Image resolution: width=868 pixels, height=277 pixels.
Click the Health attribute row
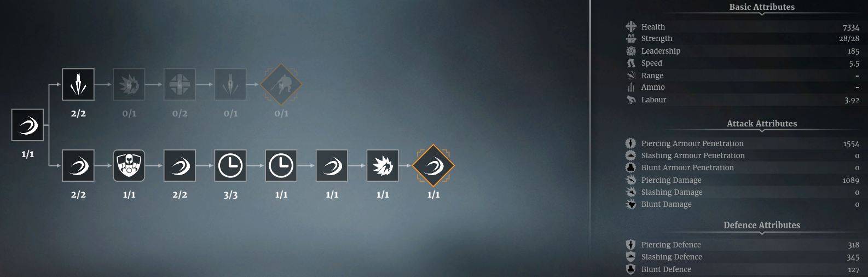coord(743,27)
